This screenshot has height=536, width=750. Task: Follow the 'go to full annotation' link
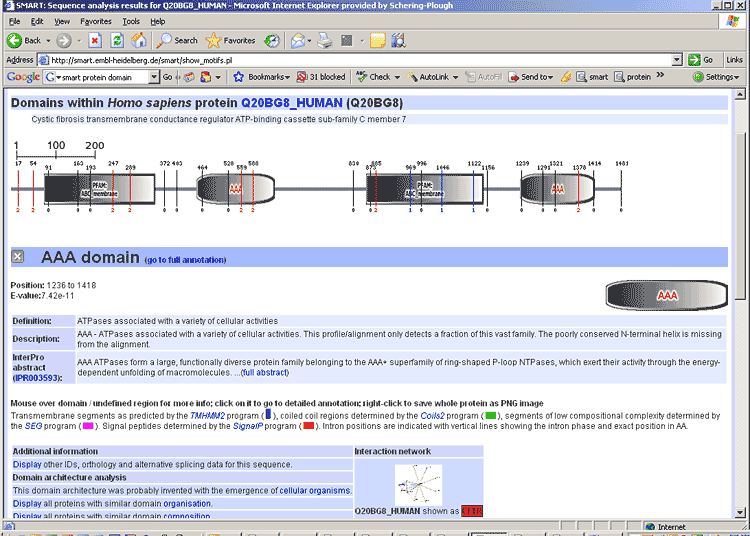click(x=185, y=260)
